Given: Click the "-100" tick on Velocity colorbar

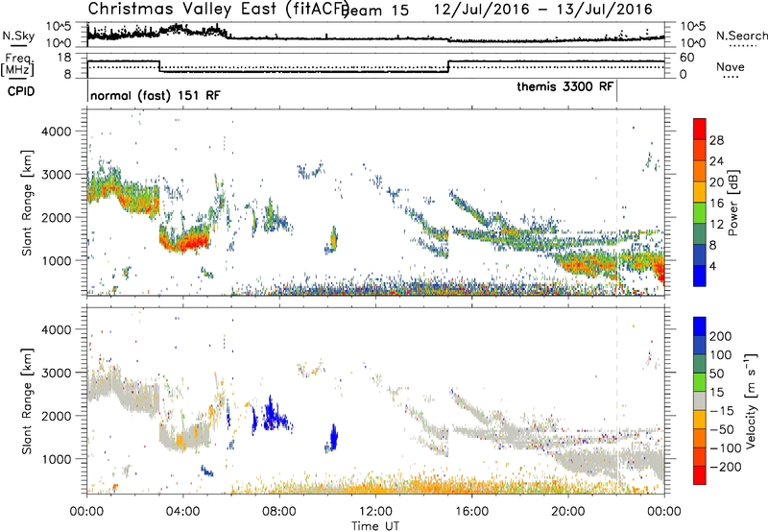Looking at the screenshot, I should (x=725, y=448).
